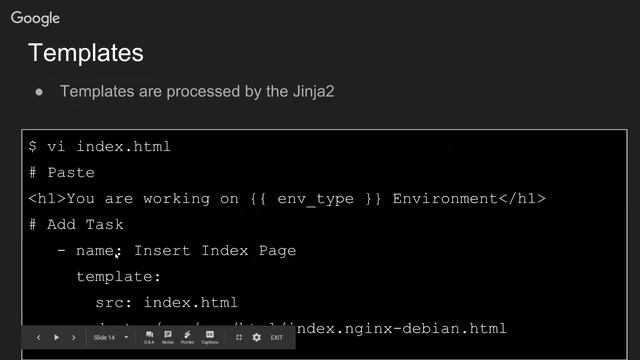This screenshot has width=640, height=360.
Task: Open the Slide 14 selector dropdown
Action: (x=111, y=338)
